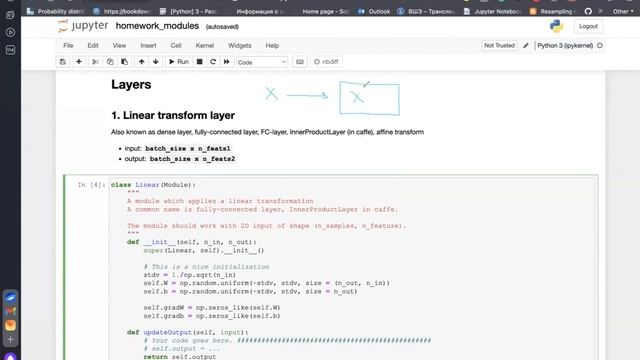Click the second icon in left sidebar
The width and height of the screenshot is (640, 360).
point(11,15)
